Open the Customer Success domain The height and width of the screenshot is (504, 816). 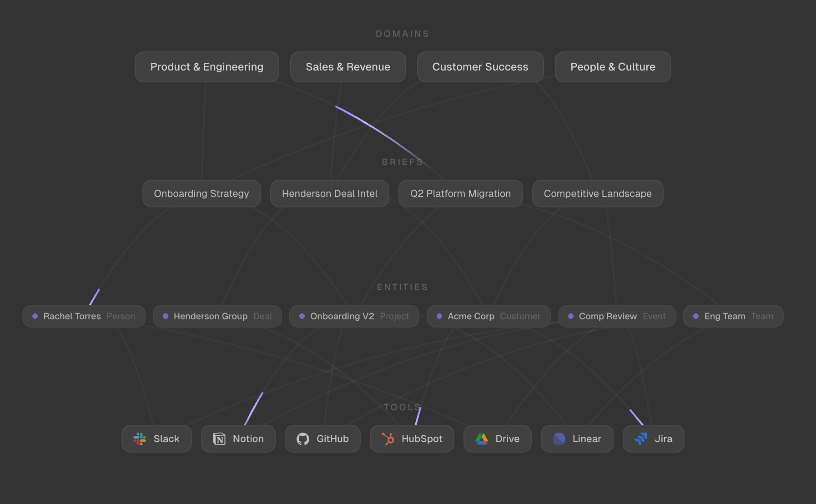click(x=480, y=67)
